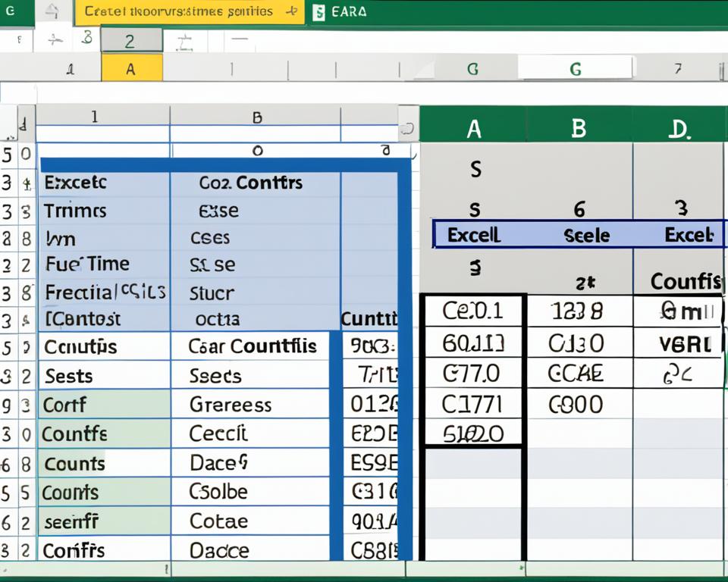This screenshot has height=582, width=728.
Task: Click the 'octia' cell
Action: tap(255, 319)
